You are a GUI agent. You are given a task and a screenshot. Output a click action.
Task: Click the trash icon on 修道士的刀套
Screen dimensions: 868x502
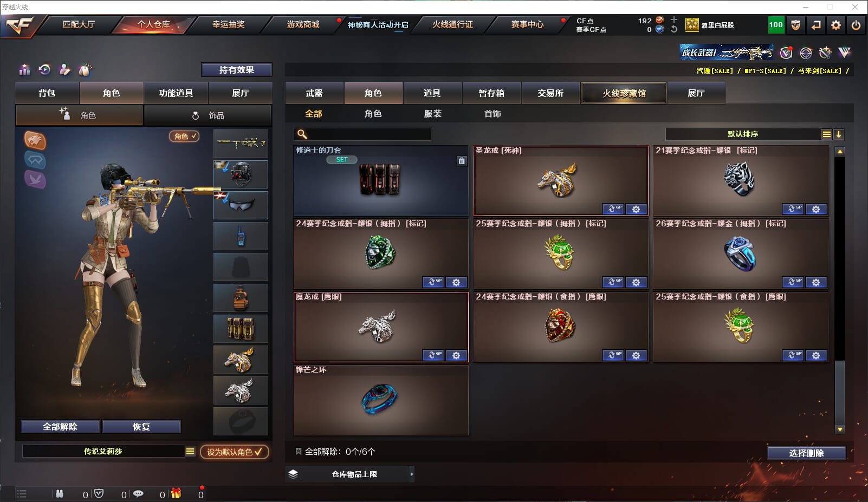[462, 160]
